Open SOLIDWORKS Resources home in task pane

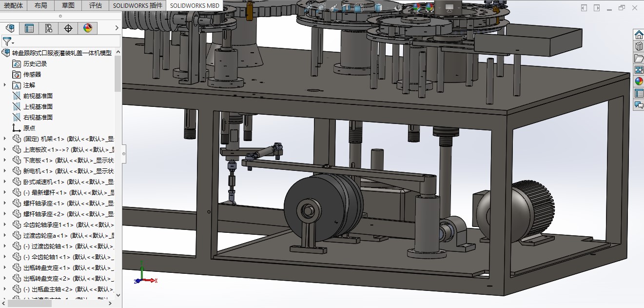coord(639,35)
